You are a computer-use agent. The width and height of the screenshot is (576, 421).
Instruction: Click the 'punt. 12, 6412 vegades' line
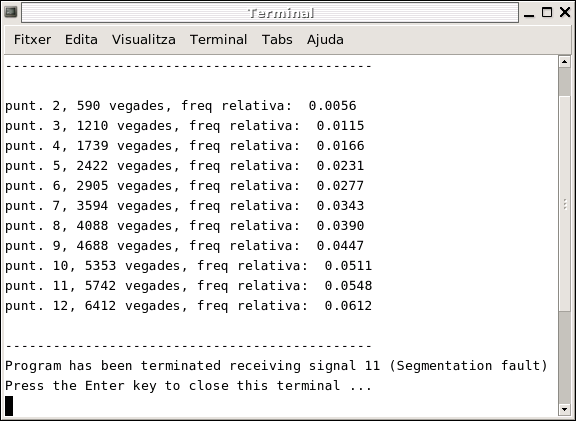point(188,306)
